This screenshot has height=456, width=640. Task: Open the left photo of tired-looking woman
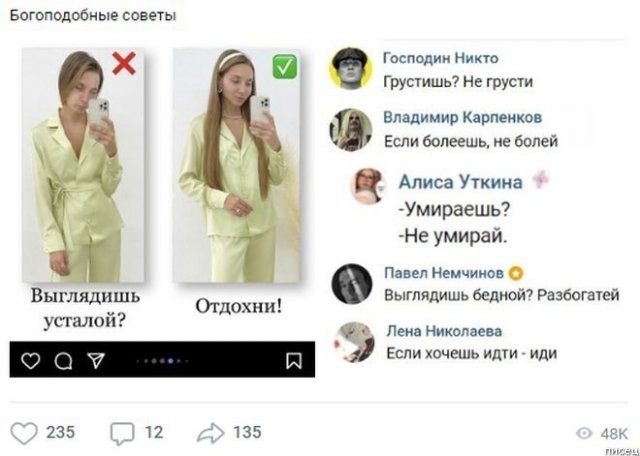(83, 165)
